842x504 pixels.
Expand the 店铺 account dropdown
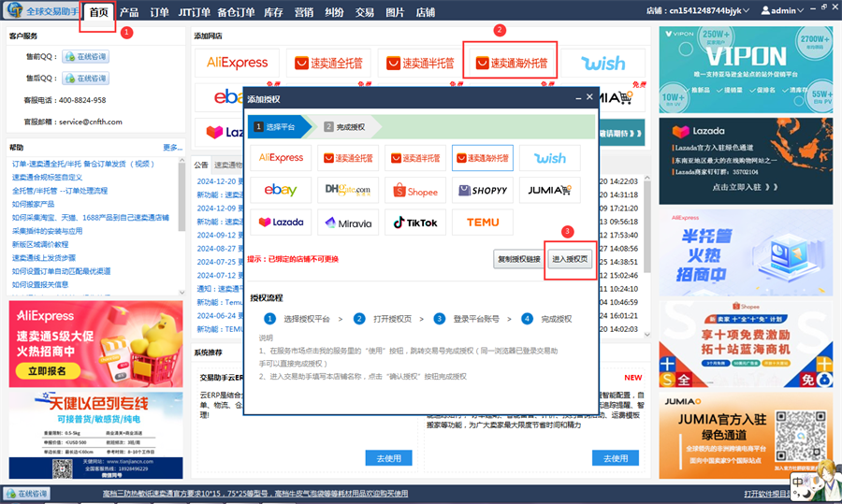746,10
